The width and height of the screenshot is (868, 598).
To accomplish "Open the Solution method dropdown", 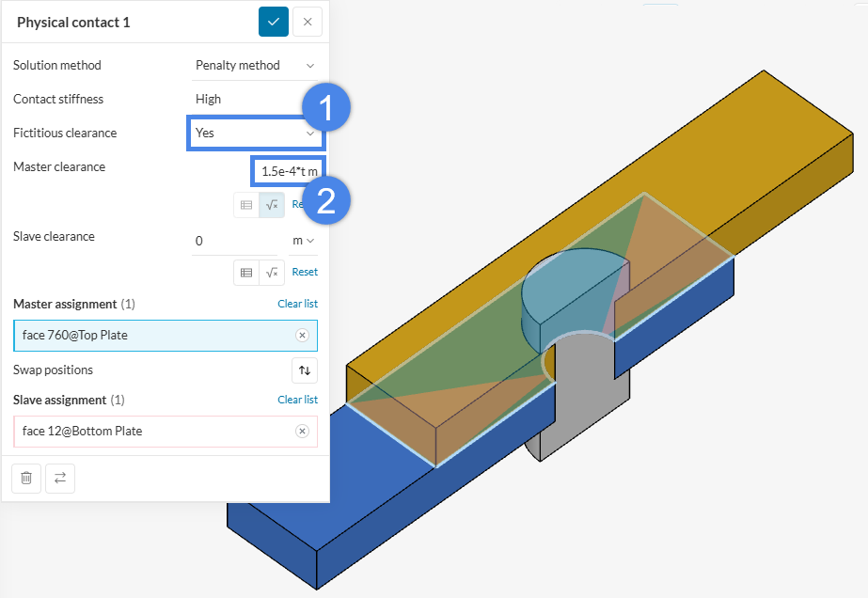I will (x=254, y=66).
